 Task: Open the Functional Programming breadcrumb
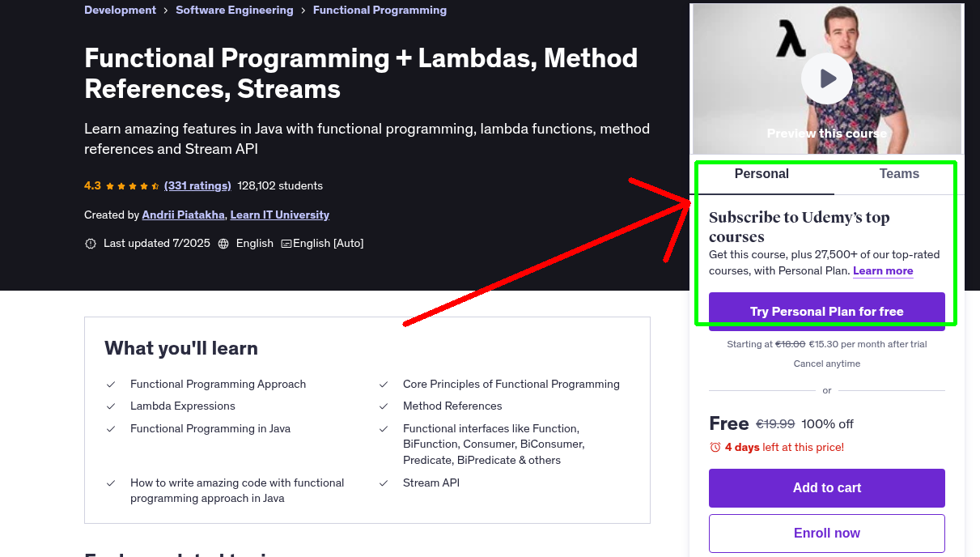380,11
